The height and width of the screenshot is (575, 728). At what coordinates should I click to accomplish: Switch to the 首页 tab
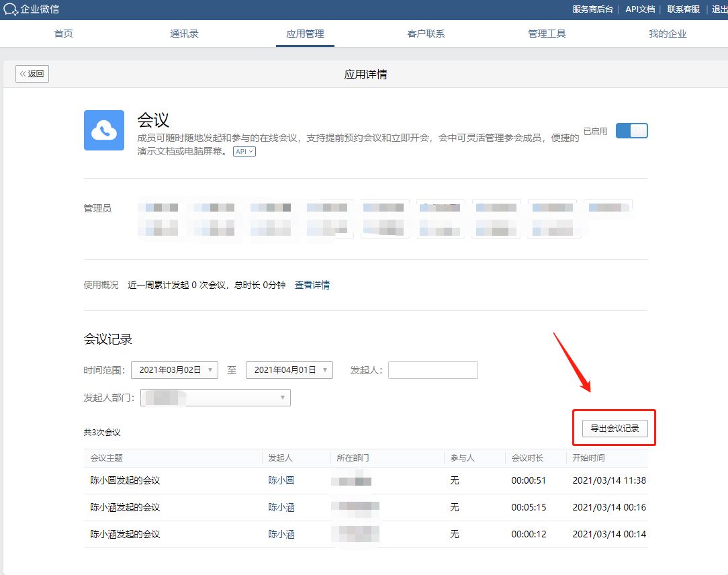pos(64,34)
